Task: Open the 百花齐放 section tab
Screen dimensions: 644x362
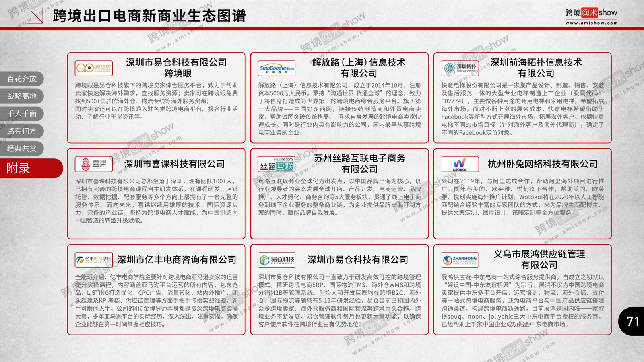Action: (x=22, y=78)
